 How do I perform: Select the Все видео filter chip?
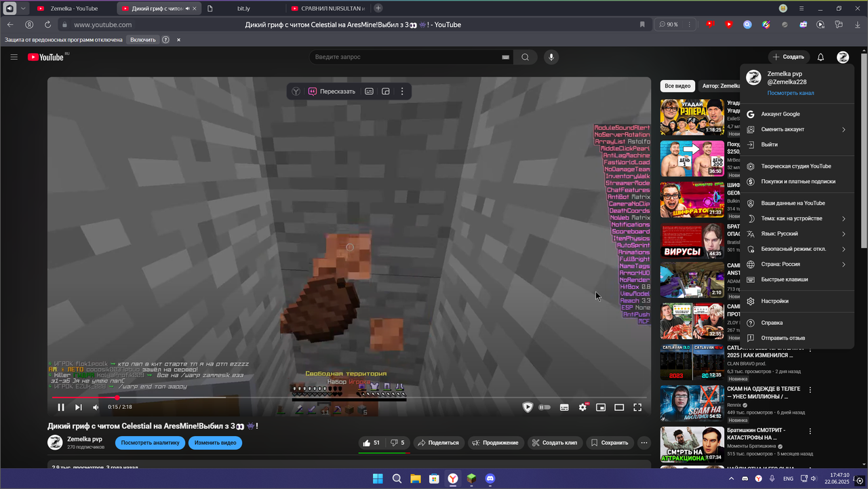[x=677, y=86]
